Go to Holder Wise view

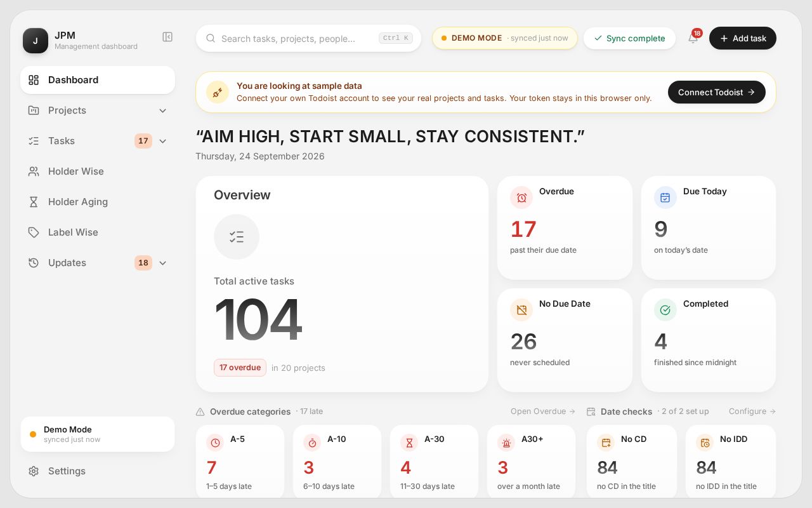point(98,171)
